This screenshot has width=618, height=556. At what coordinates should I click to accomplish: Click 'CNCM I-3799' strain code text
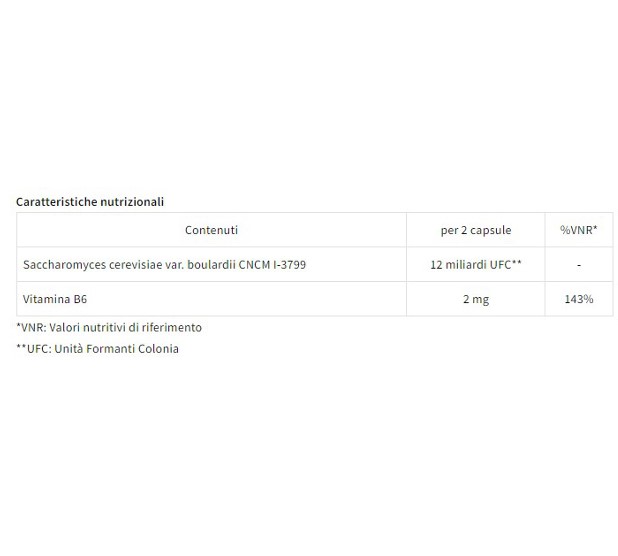coord(272,264)
